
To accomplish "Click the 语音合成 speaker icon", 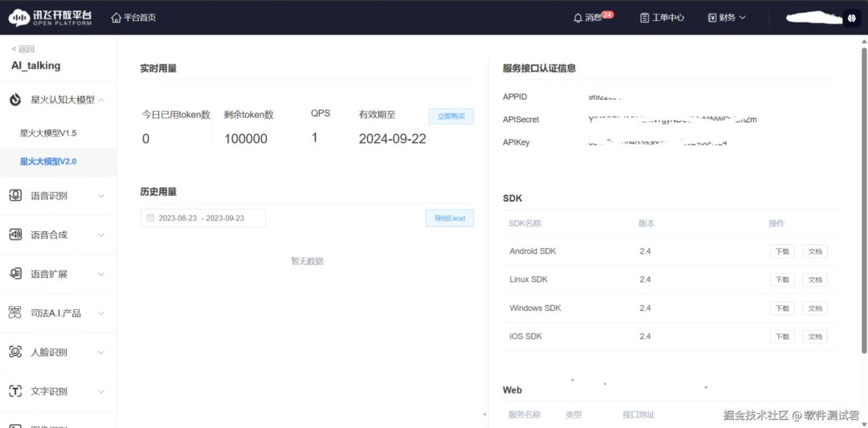I will [x=15, y=234].
